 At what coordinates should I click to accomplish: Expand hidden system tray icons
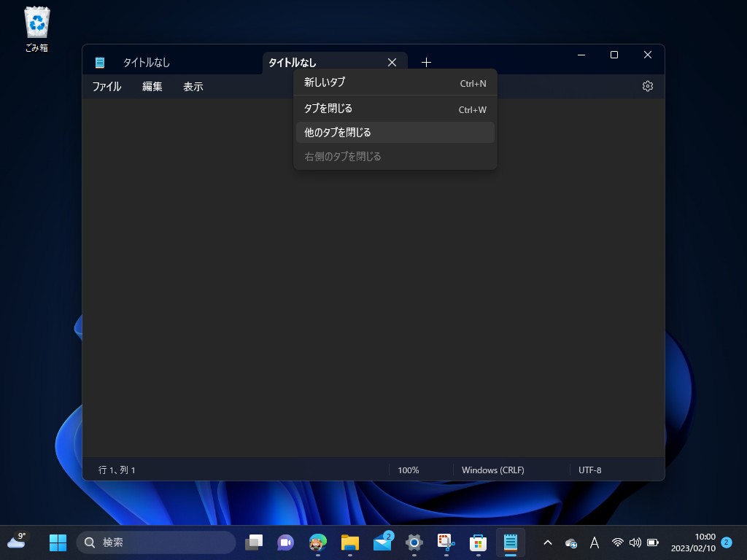547,542
